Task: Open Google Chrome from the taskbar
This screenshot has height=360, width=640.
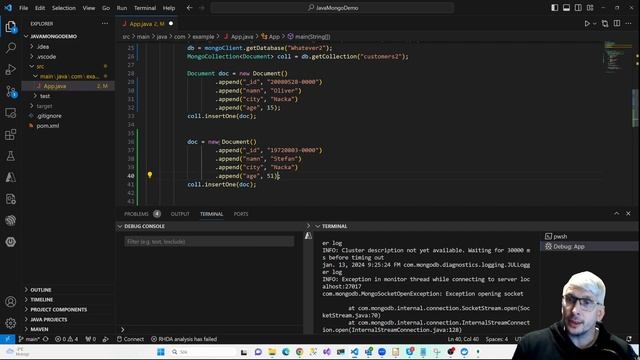Action: (300, 352)
